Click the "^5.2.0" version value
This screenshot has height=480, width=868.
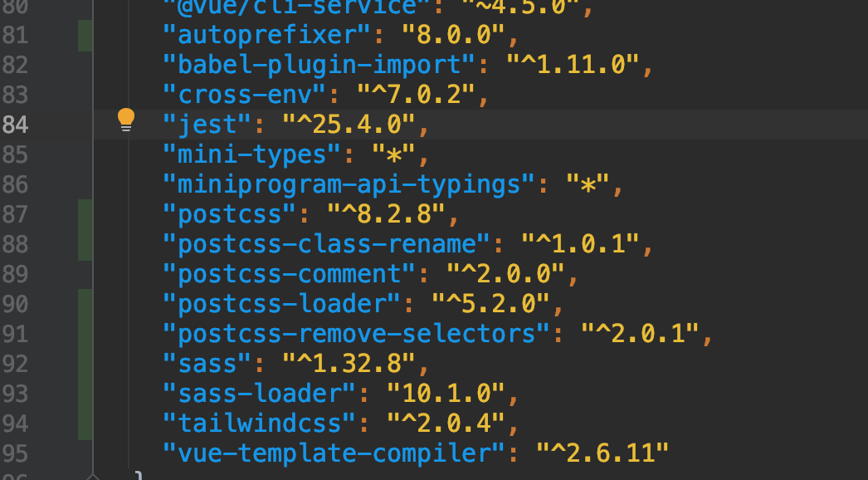(x=490, y=304)
